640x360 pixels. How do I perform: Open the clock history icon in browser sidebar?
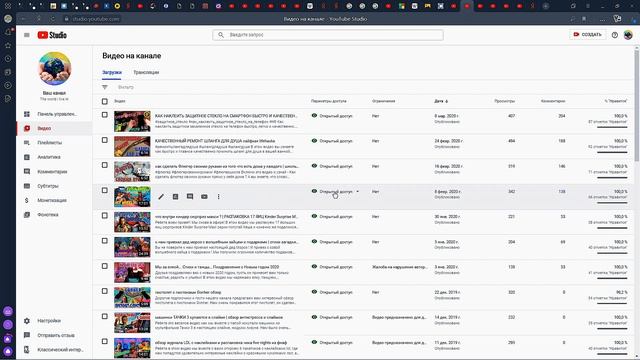click(x=8, y=59)
